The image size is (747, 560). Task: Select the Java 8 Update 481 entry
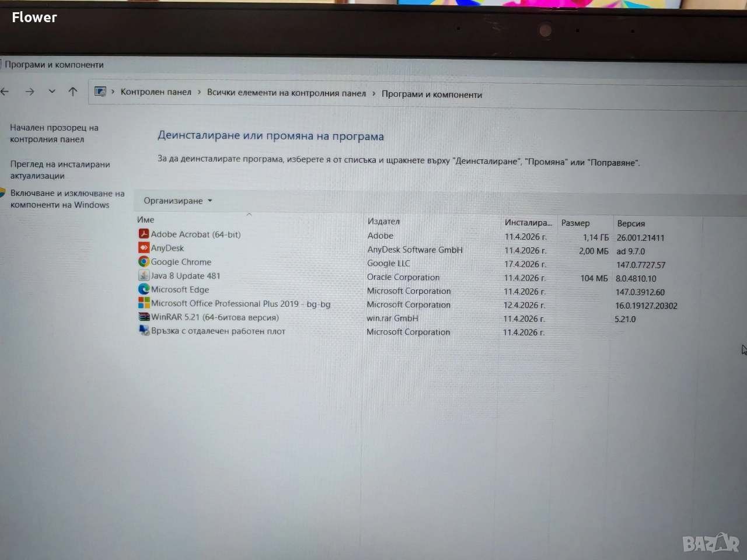click(x=186, y=276)
